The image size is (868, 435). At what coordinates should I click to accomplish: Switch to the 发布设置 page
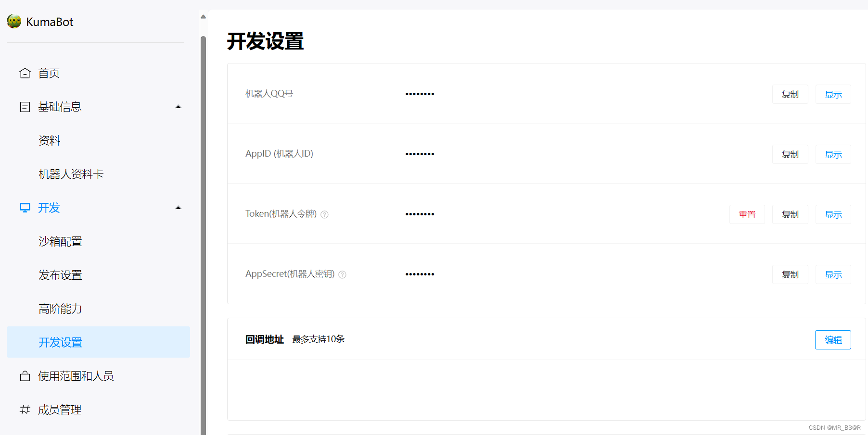click(60, 275)
